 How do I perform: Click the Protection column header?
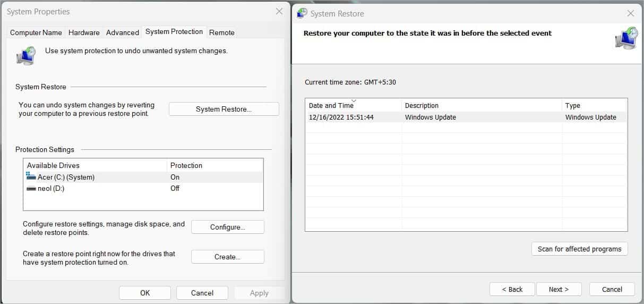click(215, 165)
